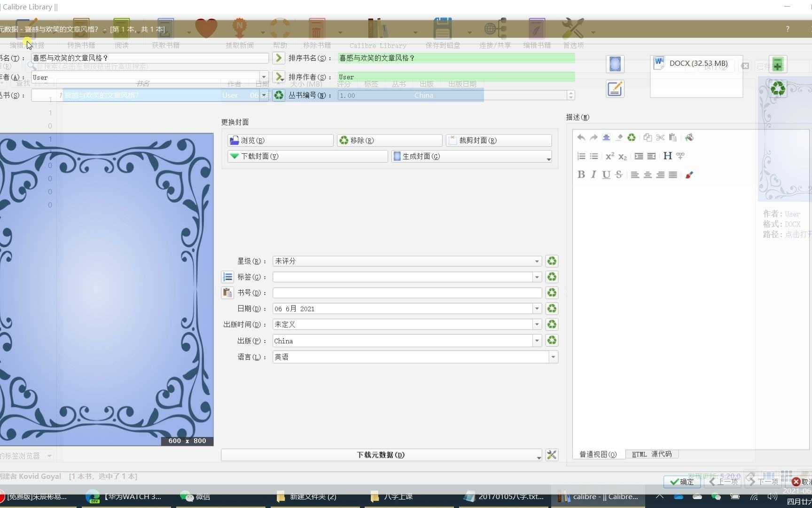Clear the rating with its recycle icon
Viewport: 812px width, 508px height.
point(552,261)
